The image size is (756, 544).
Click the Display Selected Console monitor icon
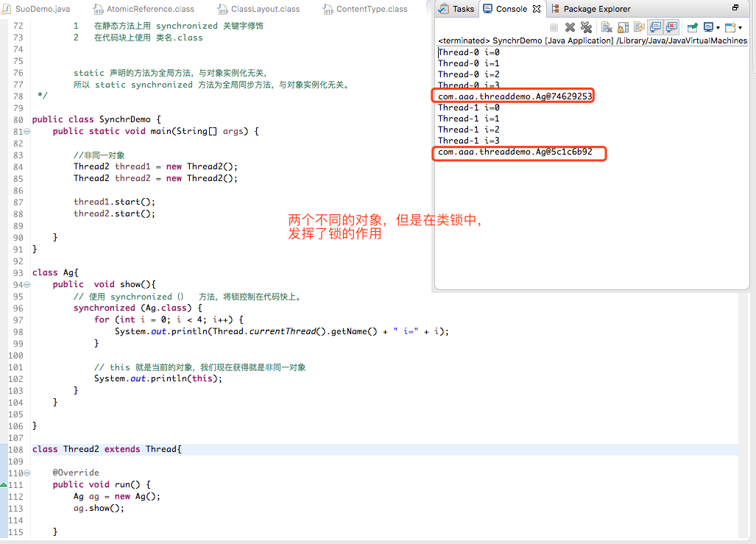[x=708, y=27]
